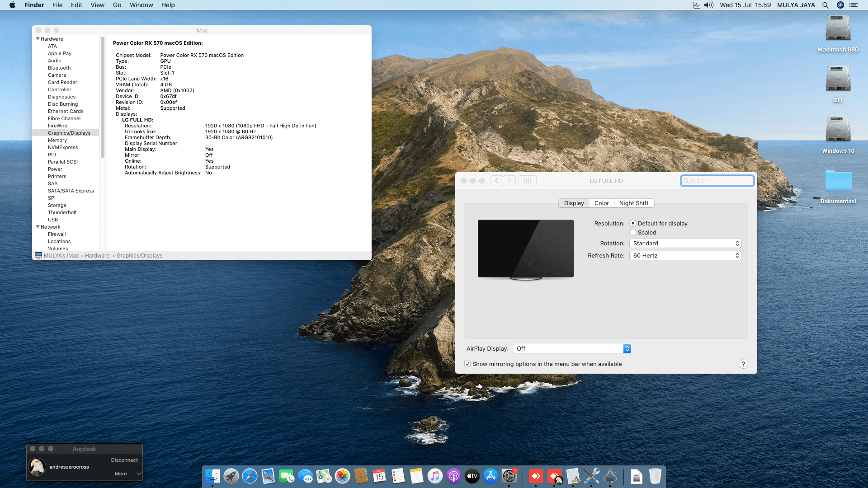Open Apple TV app in Dock
The height and width of the screenshot is (488, 868).
click(x=472, y=476)
